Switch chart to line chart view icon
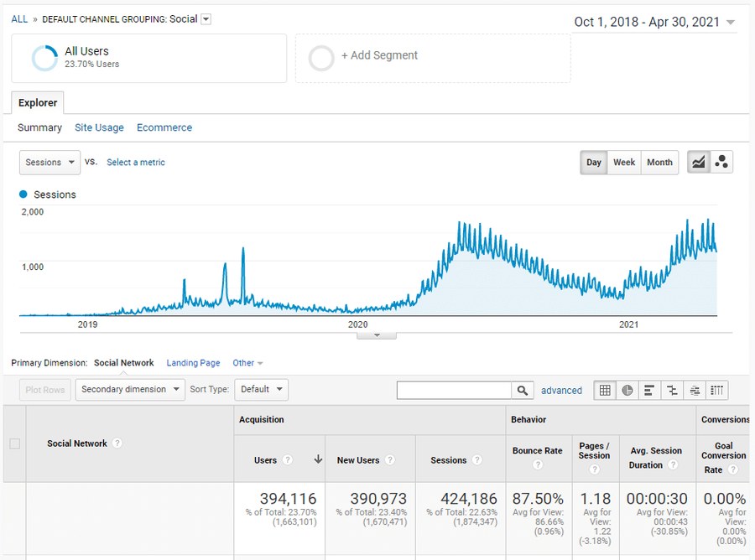755x560 pixels. pyautogui.click(x=699, y=162)
